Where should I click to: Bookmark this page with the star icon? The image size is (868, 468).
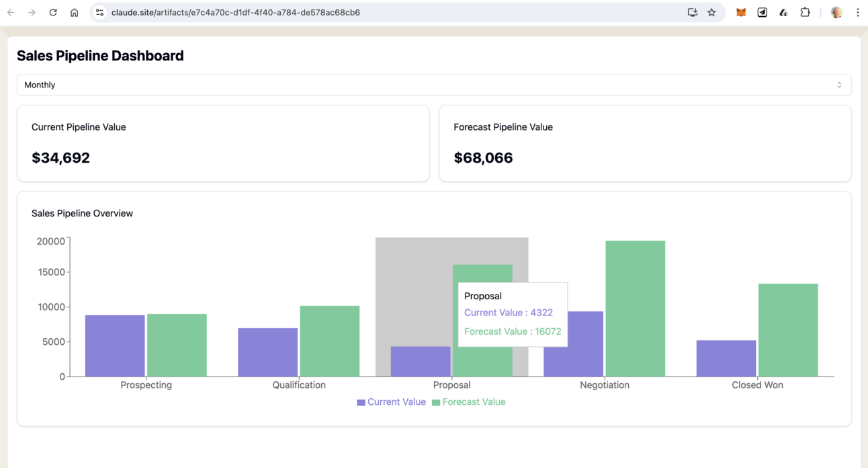(x=711, y=12)
